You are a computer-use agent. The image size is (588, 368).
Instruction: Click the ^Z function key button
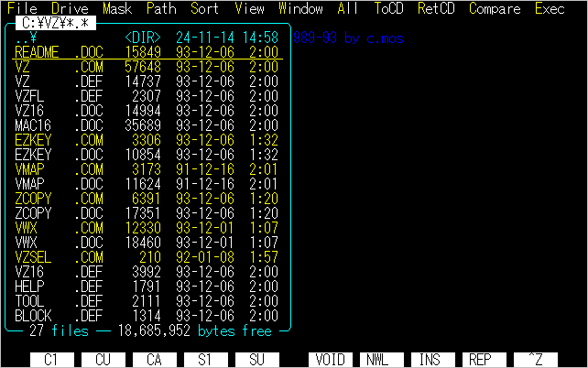536,360
